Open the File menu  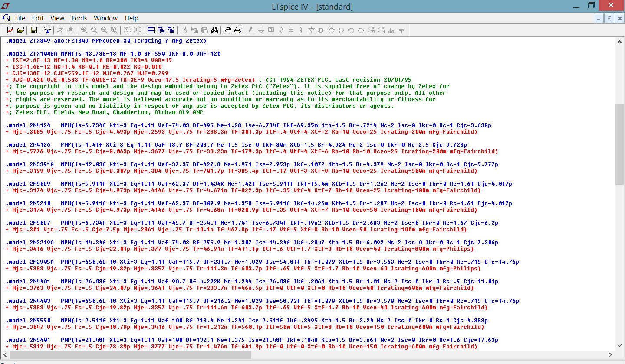20,18
